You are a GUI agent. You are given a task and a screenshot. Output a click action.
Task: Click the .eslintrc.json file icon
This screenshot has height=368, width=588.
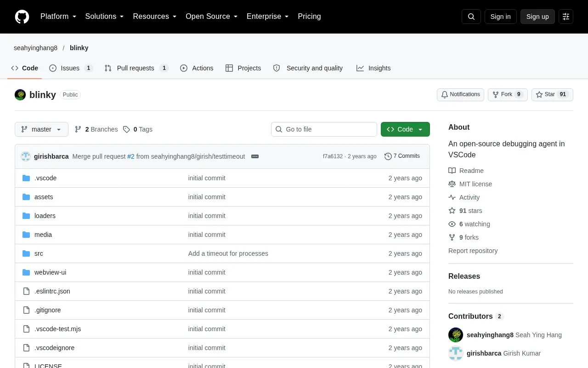point(26,291)
